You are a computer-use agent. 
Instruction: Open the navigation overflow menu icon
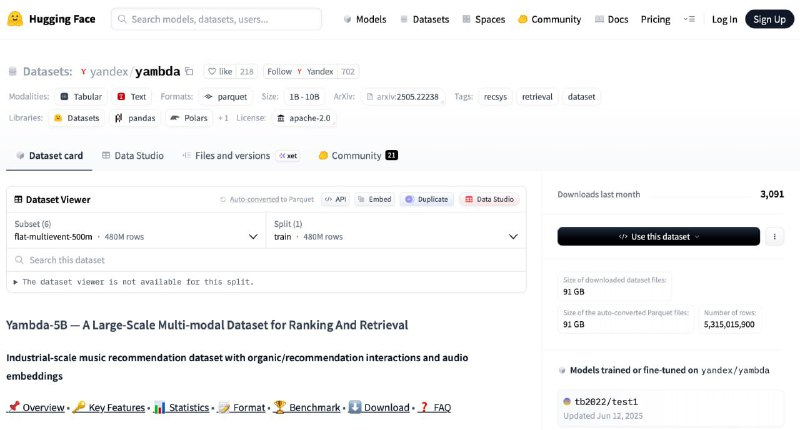point(688,19)
